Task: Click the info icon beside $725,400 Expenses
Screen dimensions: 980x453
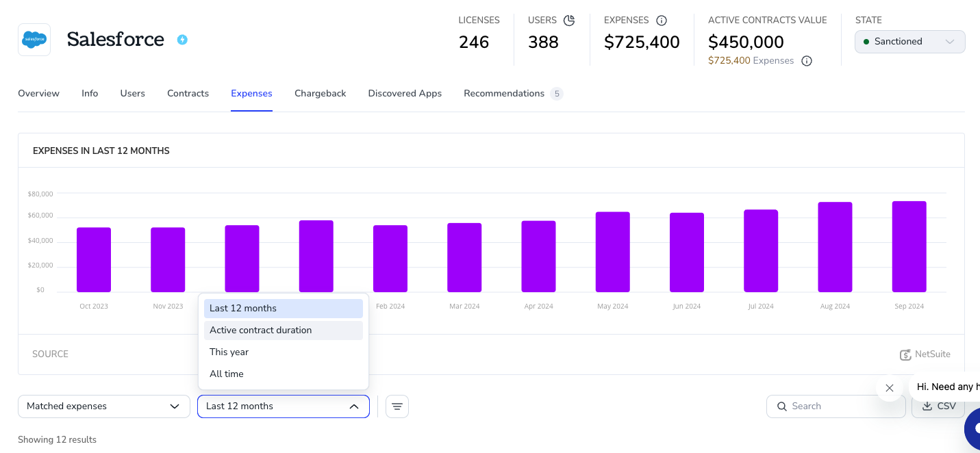Action: 807,61
